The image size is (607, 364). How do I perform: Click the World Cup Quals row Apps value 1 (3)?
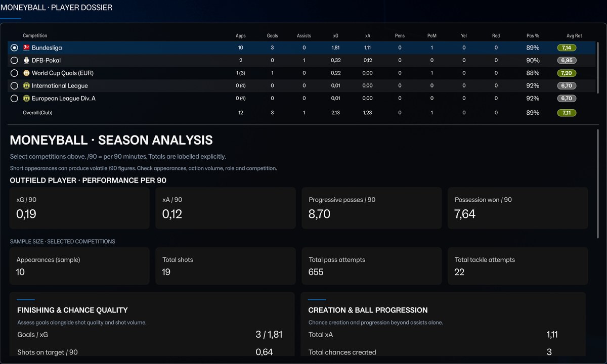[241, 73]
